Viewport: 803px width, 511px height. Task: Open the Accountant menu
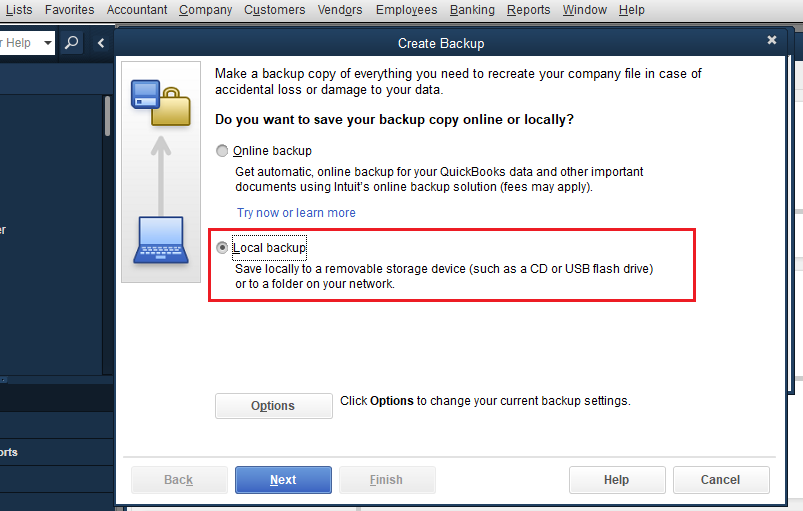click(137, 10)
